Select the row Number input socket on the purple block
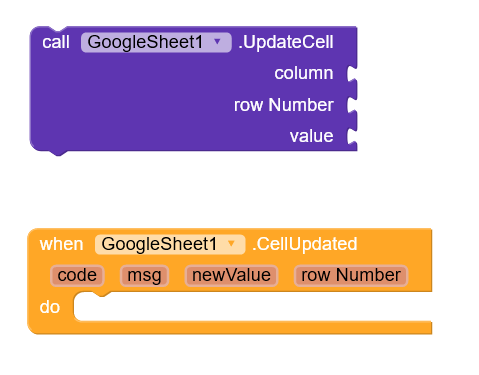Screen dimensions: 479x375 point(352,105)
